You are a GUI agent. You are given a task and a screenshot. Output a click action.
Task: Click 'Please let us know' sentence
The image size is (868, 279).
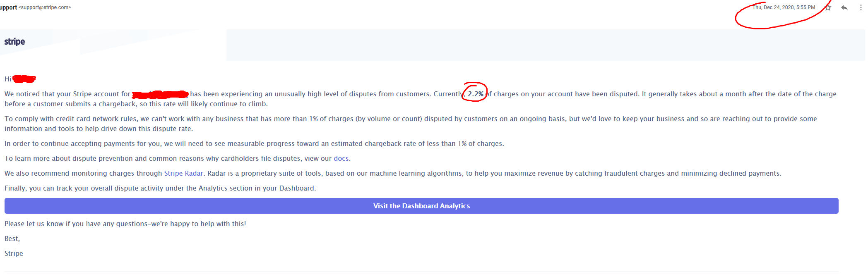pos(125,224)
